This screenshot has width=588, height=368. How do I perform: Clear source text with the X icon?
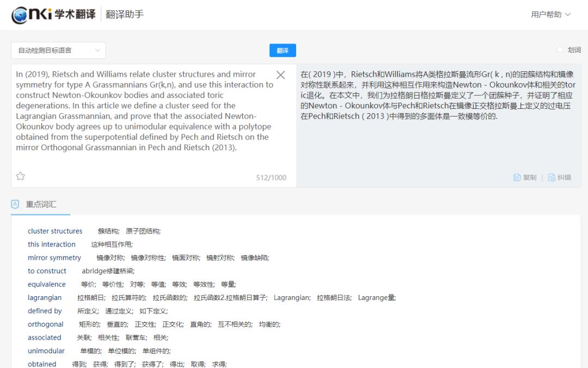(x=280, y=75)
